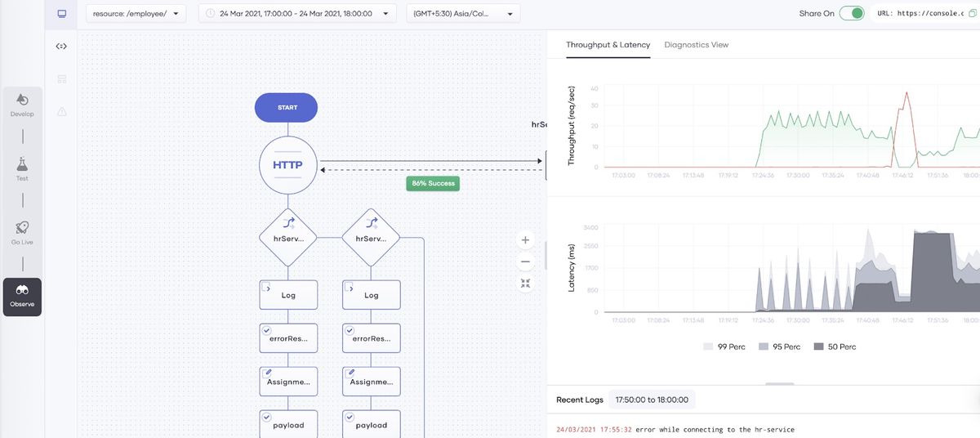Expand the GMT+5:30 timezone dropdown
Screen dimensions: 980x438
(x=463, y=14)
